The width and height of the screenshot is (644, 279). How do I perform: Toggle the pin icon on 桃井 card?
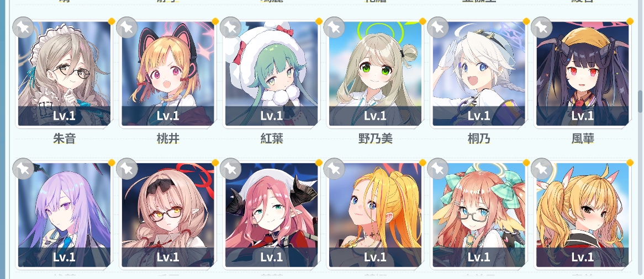pyautogui.click(x=126, y=28)
